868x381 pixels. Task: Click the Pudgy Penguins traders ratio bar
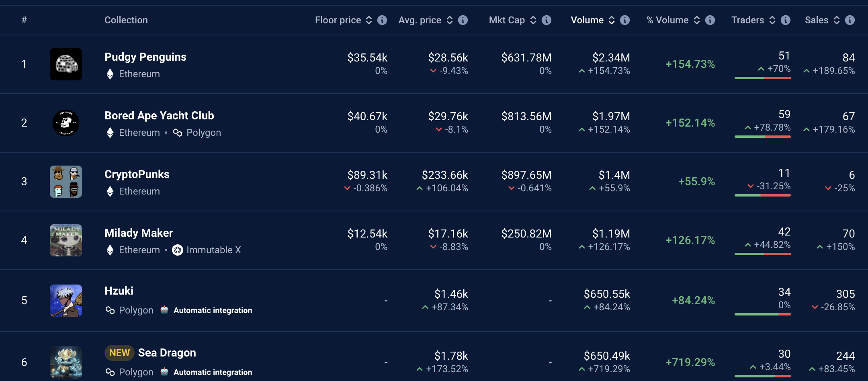pyautogui.click(x=763, y=78)
